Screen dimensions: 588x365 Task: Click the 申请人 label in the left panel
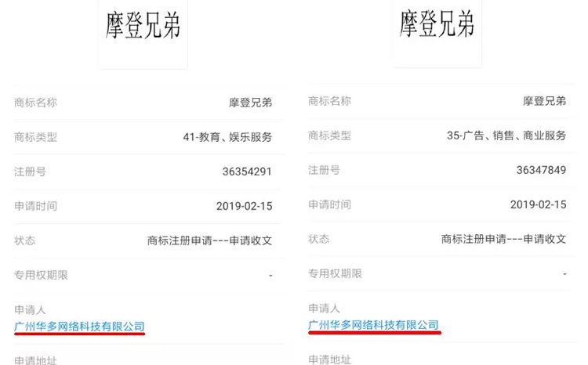point(30,310)
